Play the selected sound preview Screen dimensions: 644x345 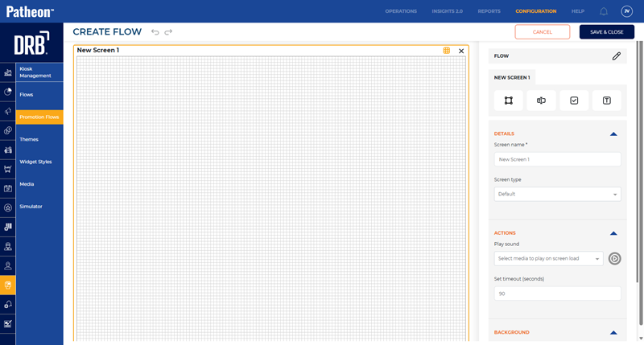click(x=614, y=258)
